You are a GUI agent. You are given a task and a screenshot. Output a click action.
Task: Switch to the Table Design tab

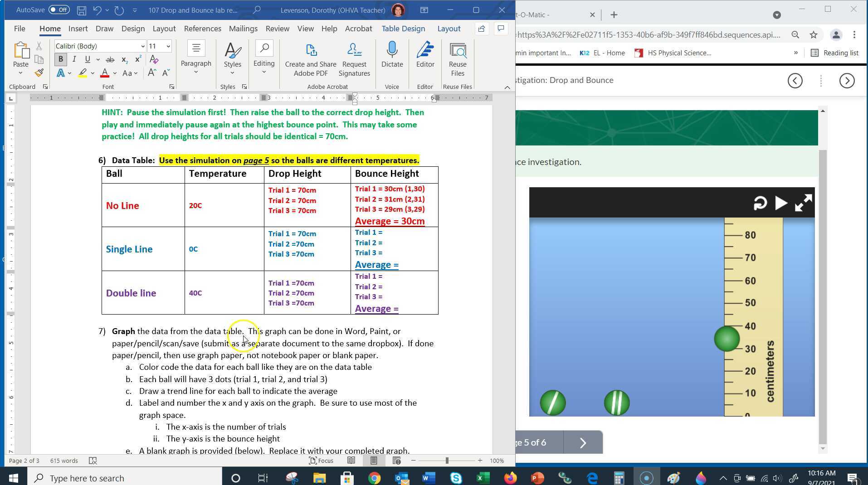[x=403, y=29]
